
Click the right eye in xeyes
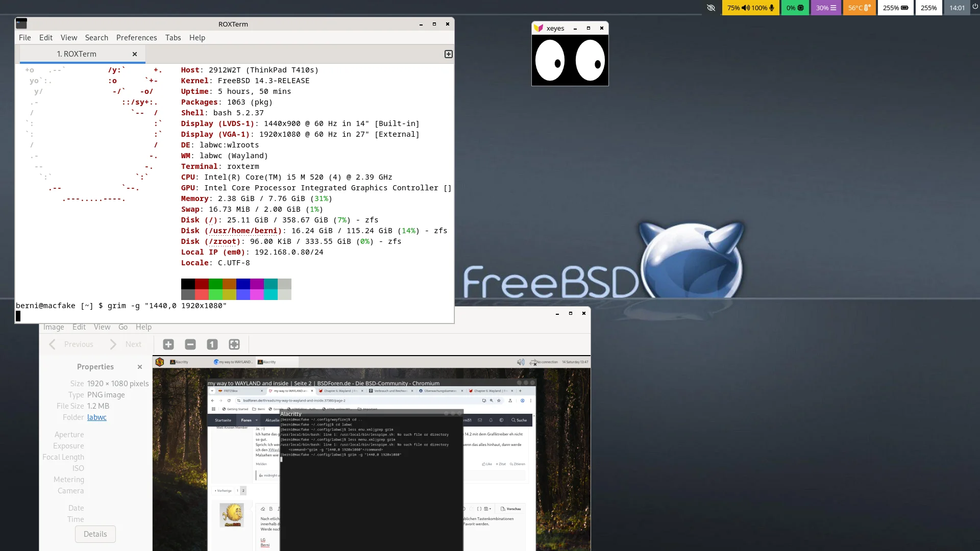click(590, 61)
